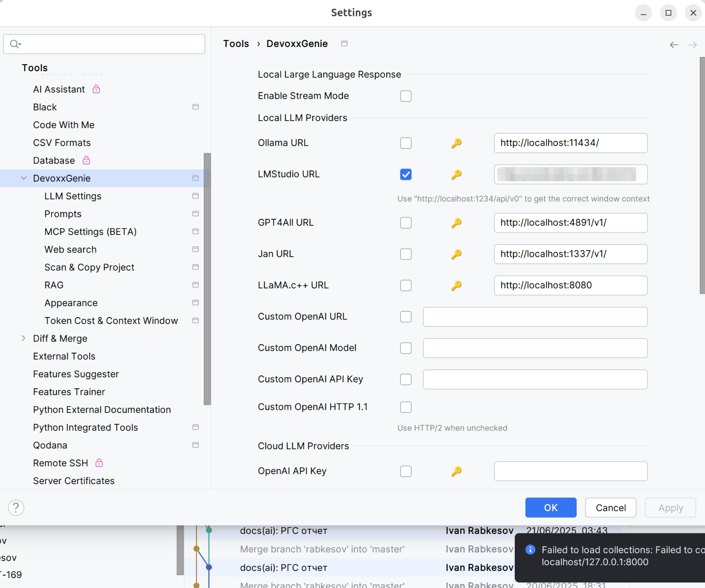Click the key icon for Jan URL
705x588 pixels.
tap(456, 254)
